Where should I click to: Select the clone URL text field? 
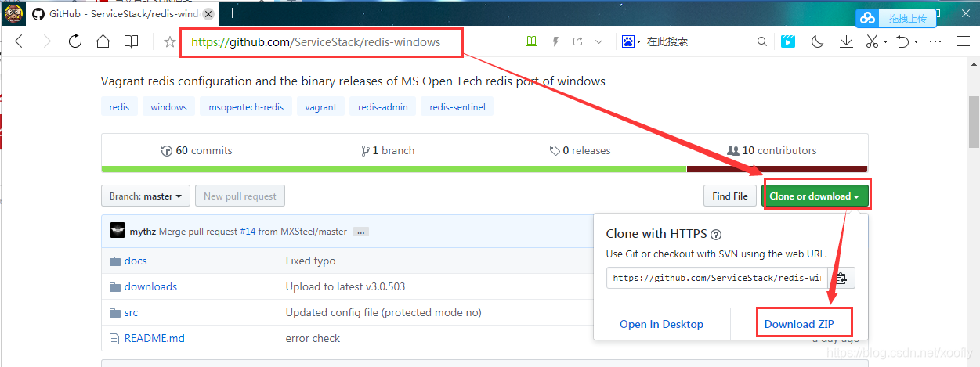tap(716, 277)
